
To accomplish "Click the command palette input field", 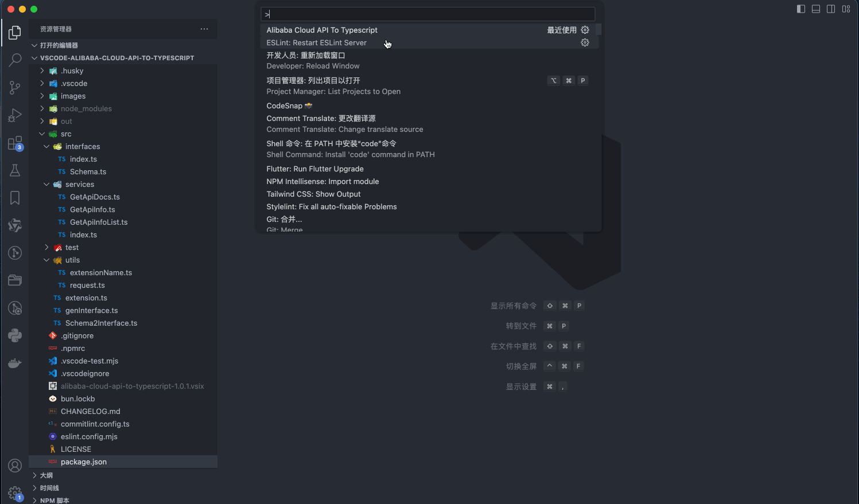I will [428, 14].
